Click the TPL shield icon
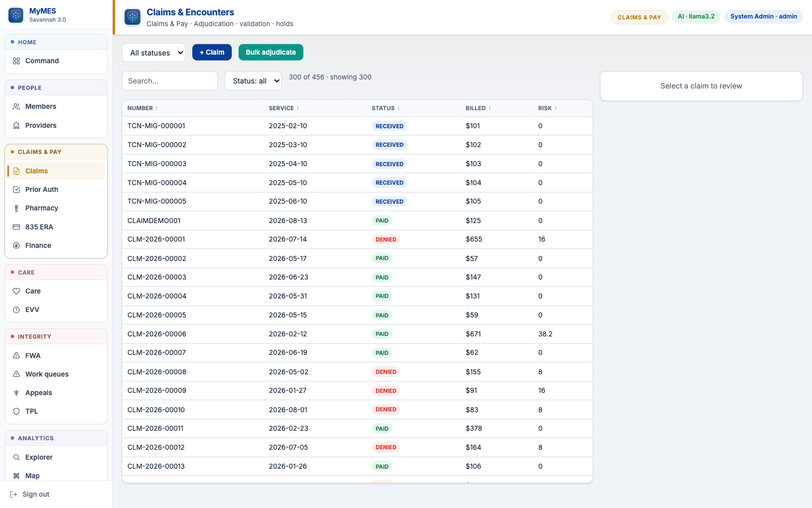The image size is (812, 508). coord(16,411)
